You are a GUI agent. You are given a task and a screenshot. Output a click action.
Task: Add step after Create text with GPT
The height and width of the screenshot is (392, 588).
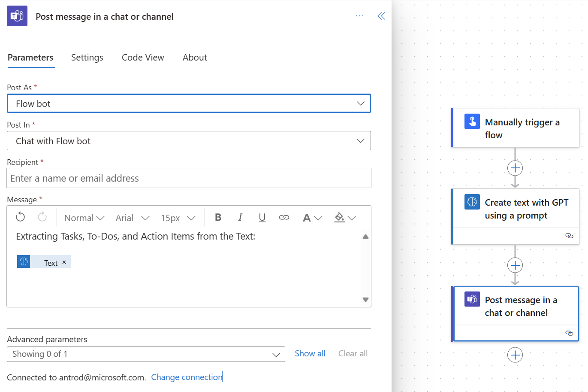(x=515, y=265)
